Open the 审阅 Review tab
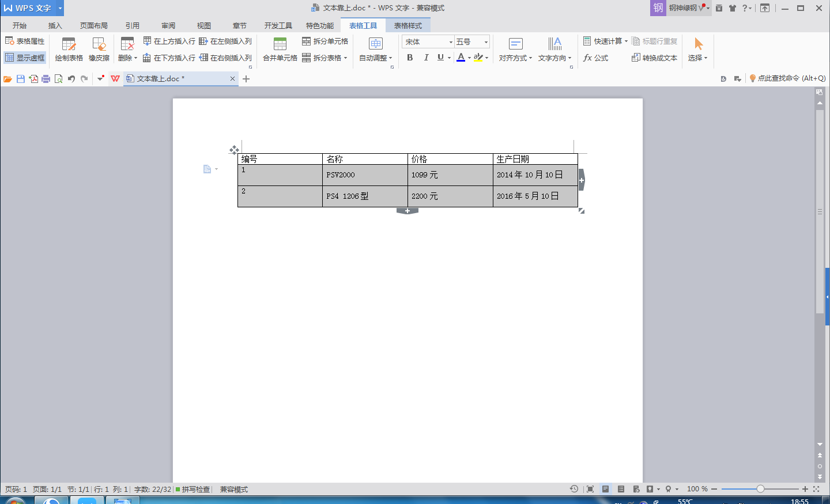Screen dimensions: 830x504 coord(168,25)
